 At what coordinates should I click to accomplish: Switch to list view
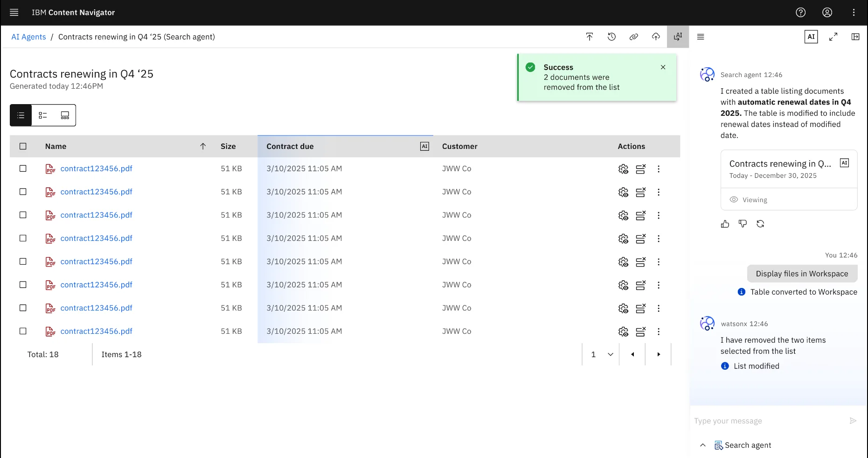click(21, 115)
